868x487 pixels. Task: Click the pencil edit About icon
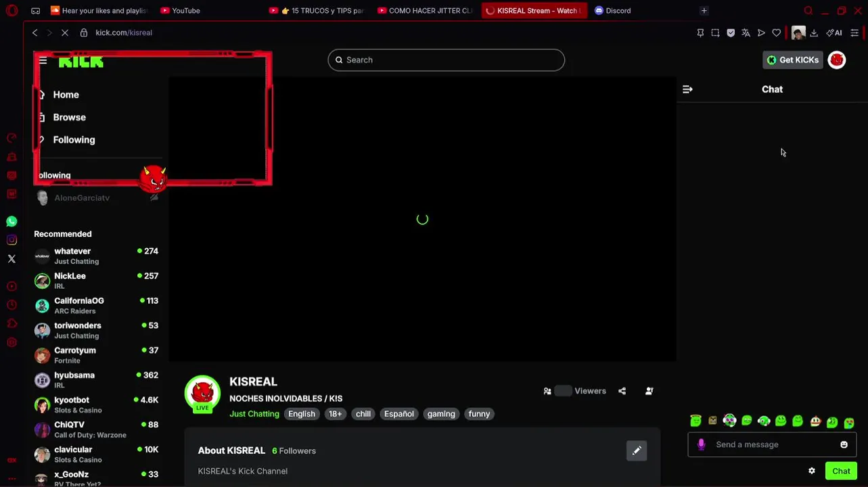637,450
